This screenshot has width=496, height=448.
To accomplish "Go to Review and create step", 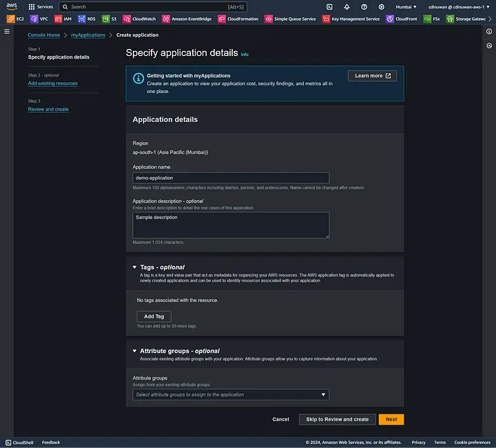I will [x=48, y=109].
